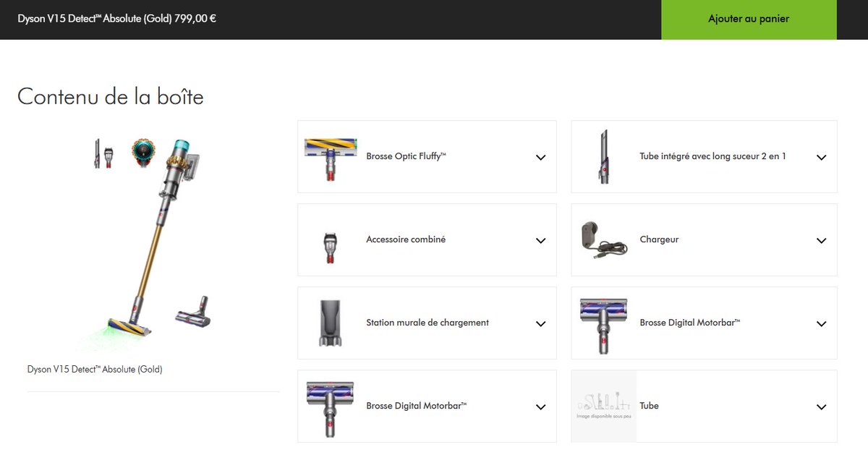Viewport: 868px width, 455px height.
Task: Click the green Ajouter au panier button
Action: 749,20
